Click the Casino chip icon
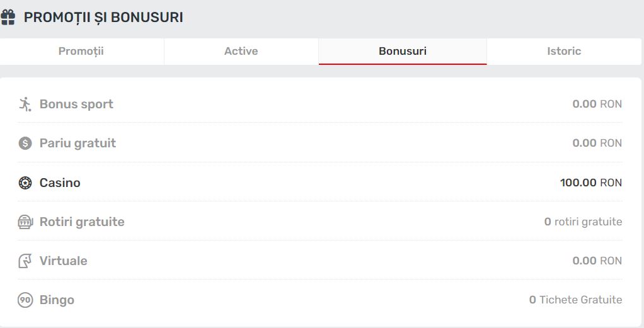Screen dimensions: 644x328 pyautogui.click(x=25, y=183)
